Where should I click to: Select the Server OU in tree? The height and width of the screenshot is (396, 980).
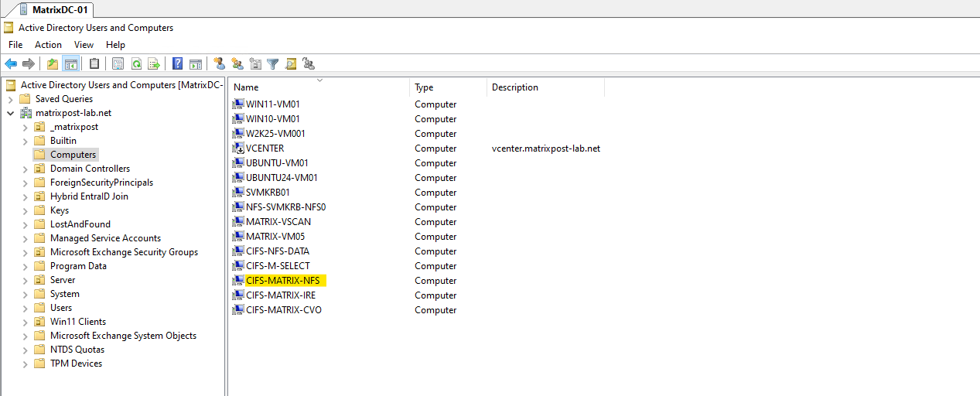pyautogui.click(x=63, y=280)
